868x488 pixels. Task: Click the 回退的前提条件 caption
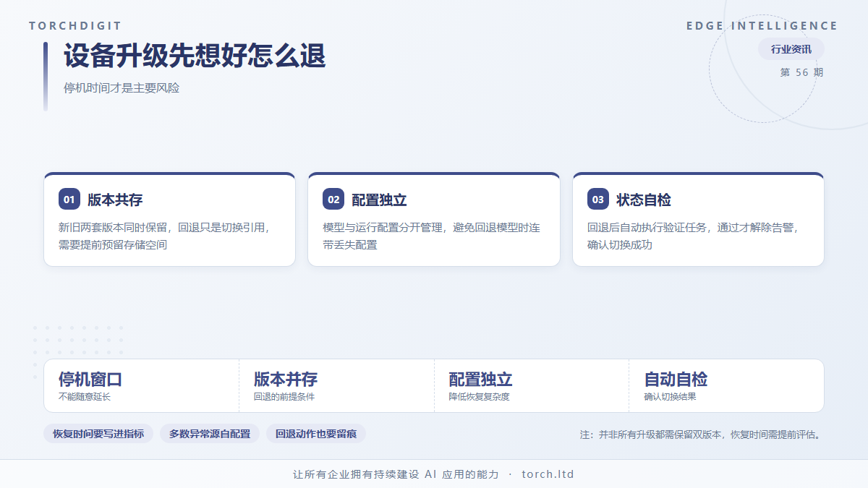click(x=284, y=397)
